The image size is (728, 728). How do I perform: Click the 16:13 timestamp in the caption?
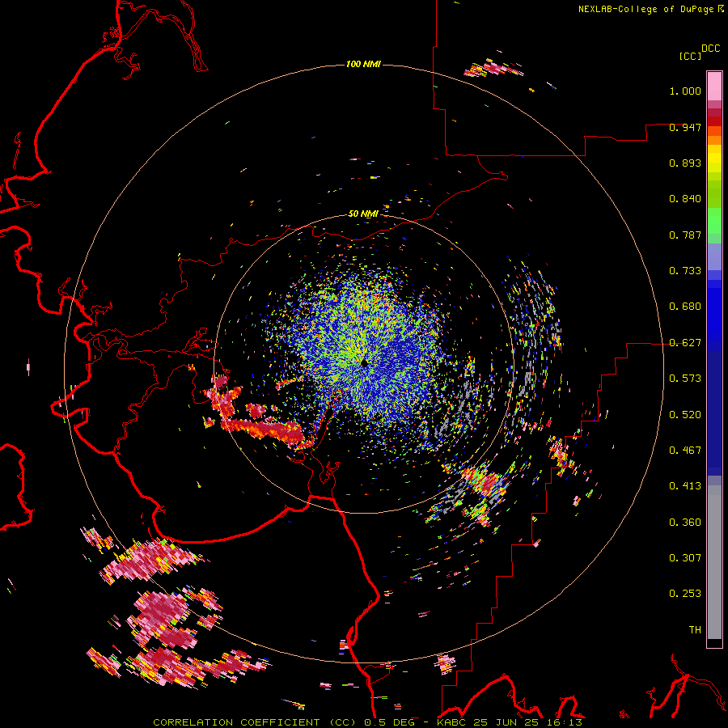point(565,722)
